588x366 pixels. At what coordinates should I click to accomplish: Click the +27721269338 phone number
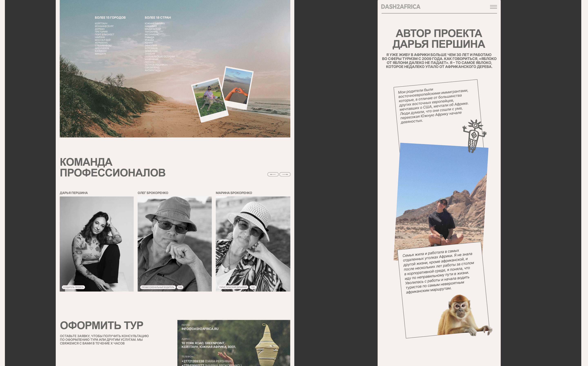(193, 361)
